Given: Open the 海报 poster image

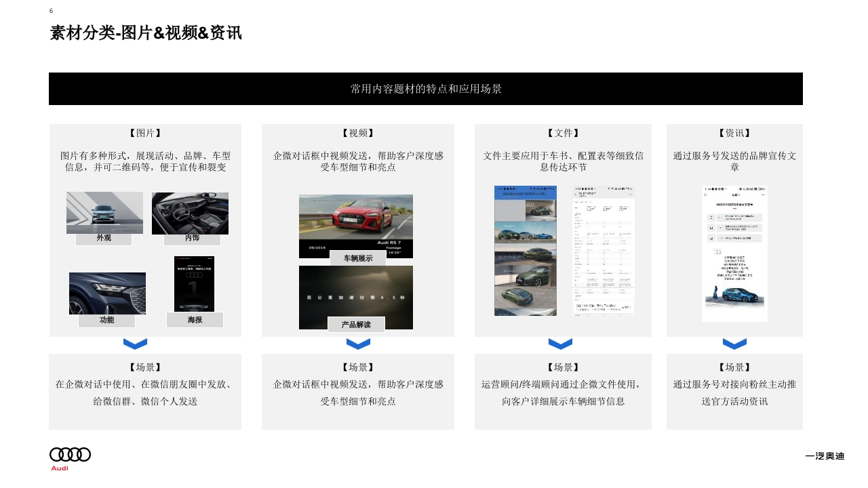Looking at the screenshot, I should point(194,283).
